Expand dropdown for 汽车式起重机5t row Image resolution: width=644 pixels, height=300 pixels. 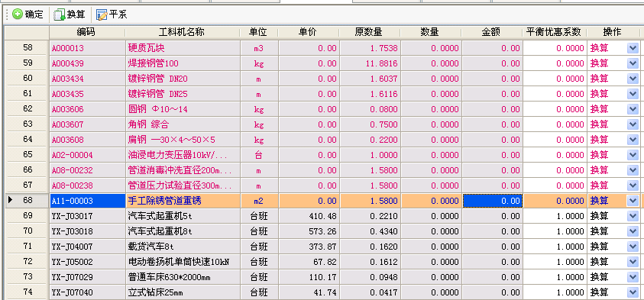(633, 216)
